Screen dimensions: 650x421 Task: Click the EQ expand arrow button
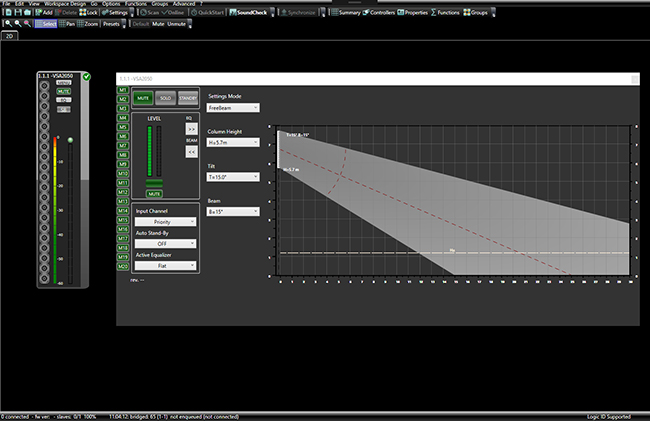(x=191, y=130)
